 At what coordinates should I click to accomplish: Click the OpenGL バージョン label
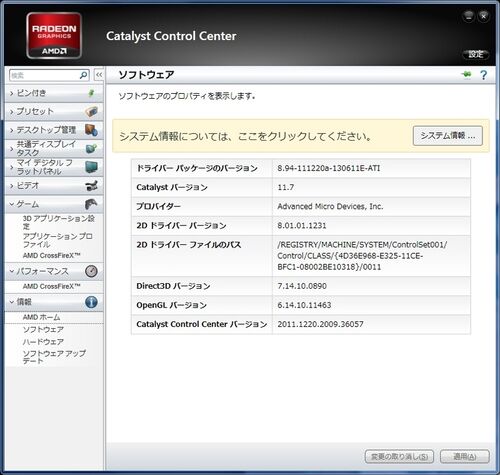click(x=172, y=305)
